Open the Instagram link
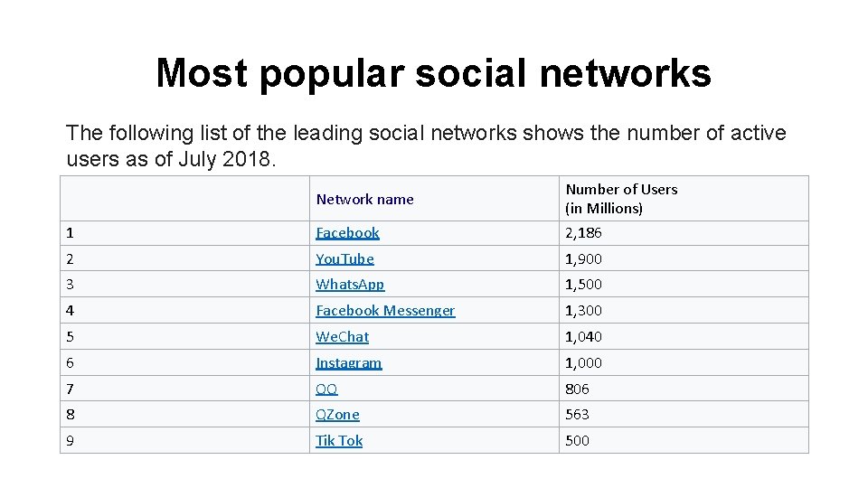Screen dimensions: 868x488 [348, 363]
